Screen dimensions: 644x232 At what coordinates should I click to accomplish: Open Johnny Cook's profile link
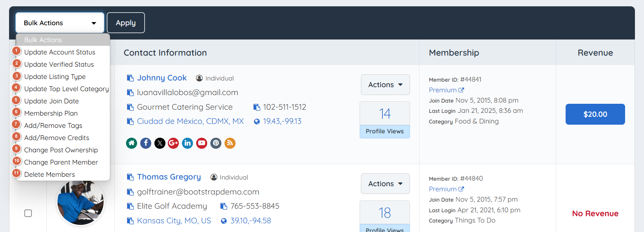coord(162,78)
